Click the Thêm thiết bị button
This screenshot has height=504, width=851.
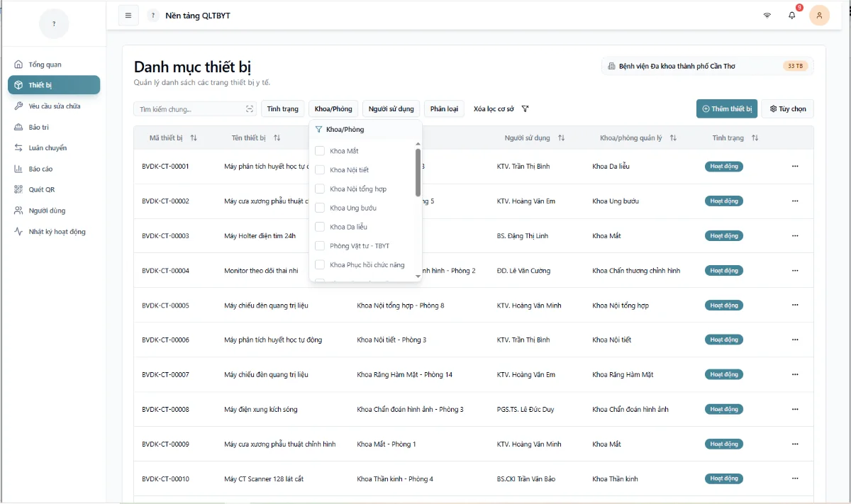pyautogui.click(x=728, y=109)
